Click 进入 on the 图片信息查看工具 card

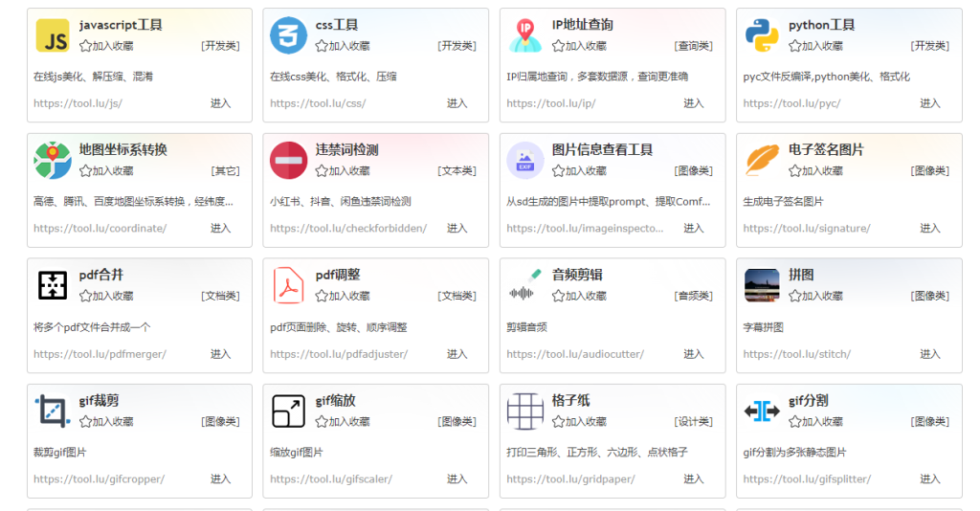693,229
